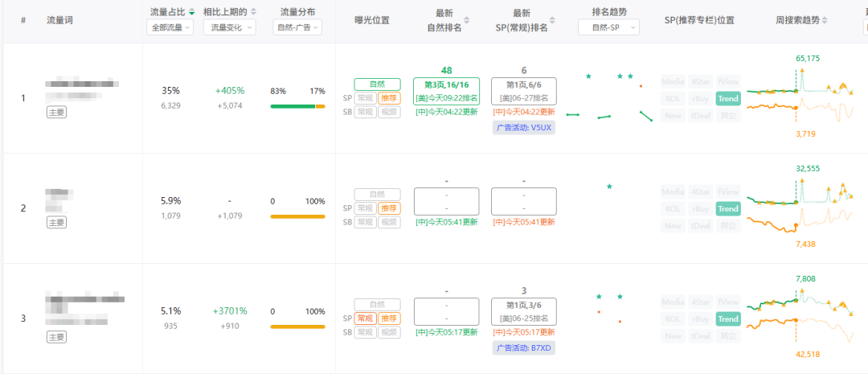Viewport: 868px width, 374px height.
Task: Toggle SP 常规 tag in row 3
Action: [366, 319]
